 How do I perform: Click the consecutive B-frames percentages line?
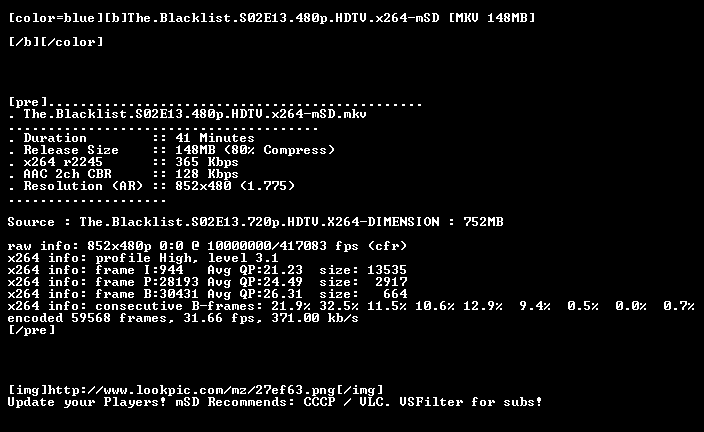(x=351, y=306)
